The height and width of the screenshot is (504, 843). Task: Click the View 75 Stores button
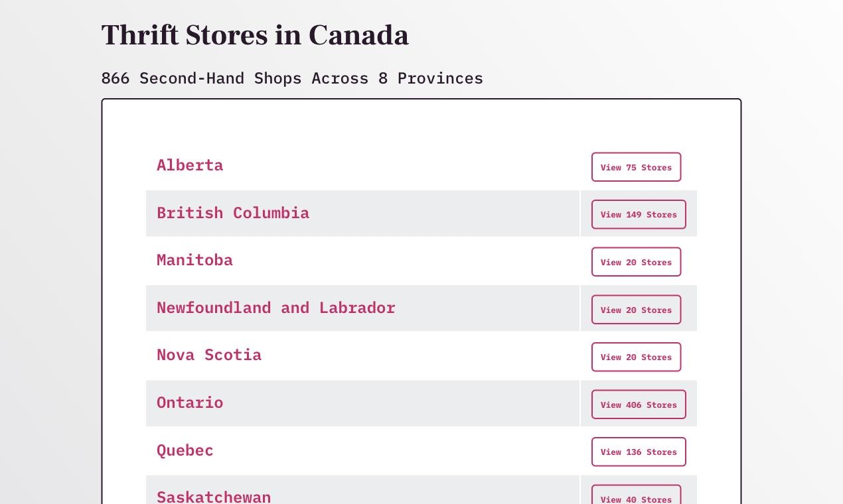pyautogui.click(x=636, y=167)
